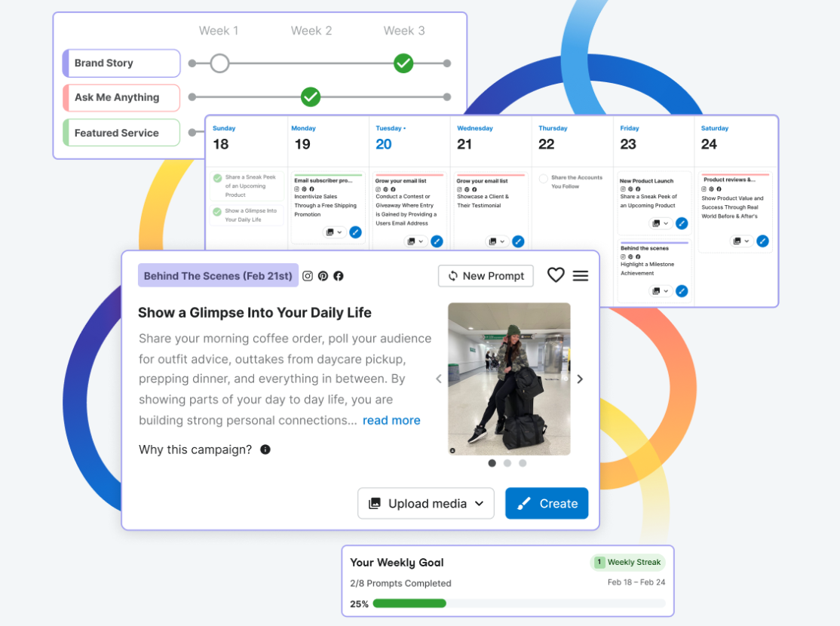Favorite the prompt with the heart icon
Viewport: 840px width, 626px height.
coord(556,275)
